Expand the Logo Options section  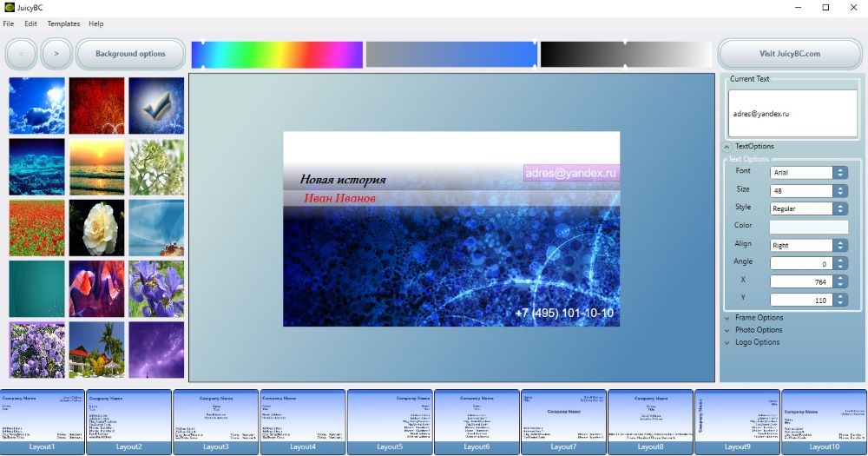coord(757,342)
